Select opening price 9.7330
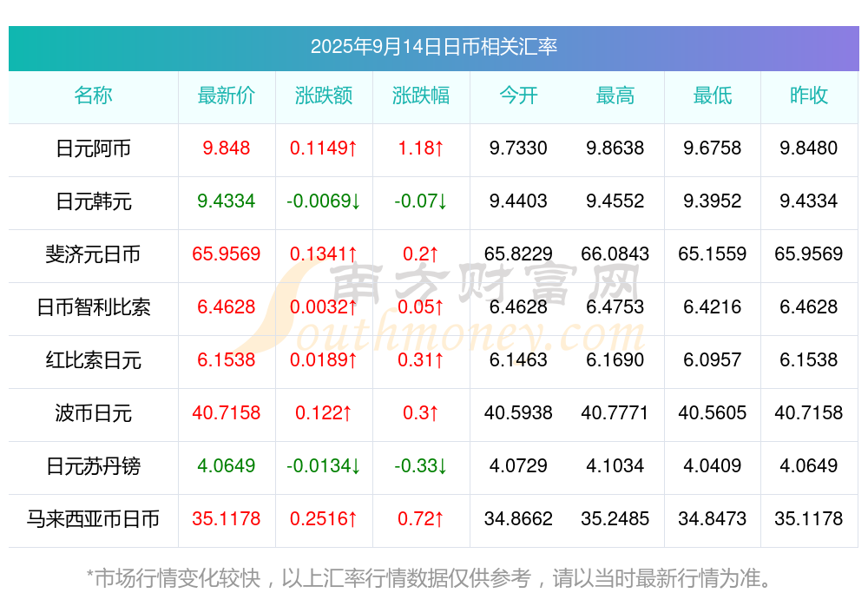 pyautogui.click(x=518, y=148)
